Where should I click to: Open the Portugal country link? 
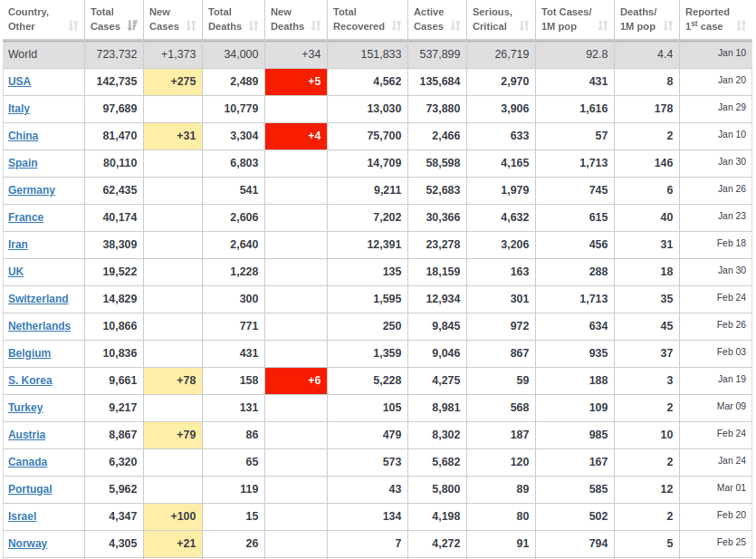pos(30,489)
